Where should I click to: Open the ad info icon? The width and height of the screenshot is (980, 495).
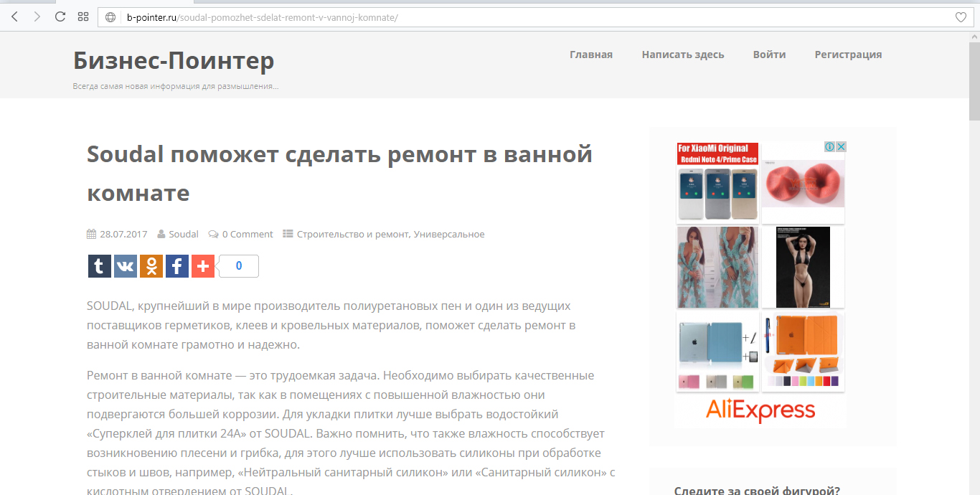pos(829,146)
